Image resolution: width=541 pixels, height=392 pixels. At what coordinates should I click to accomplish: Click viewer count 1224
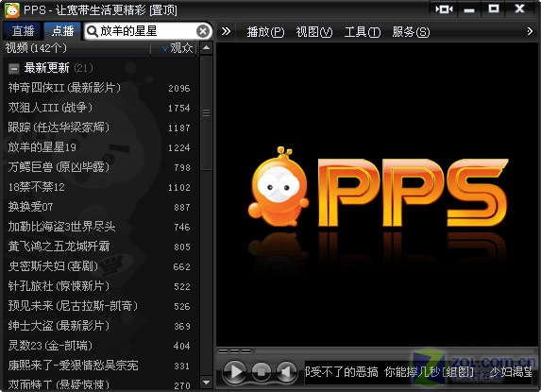click(x=179, y=148)
